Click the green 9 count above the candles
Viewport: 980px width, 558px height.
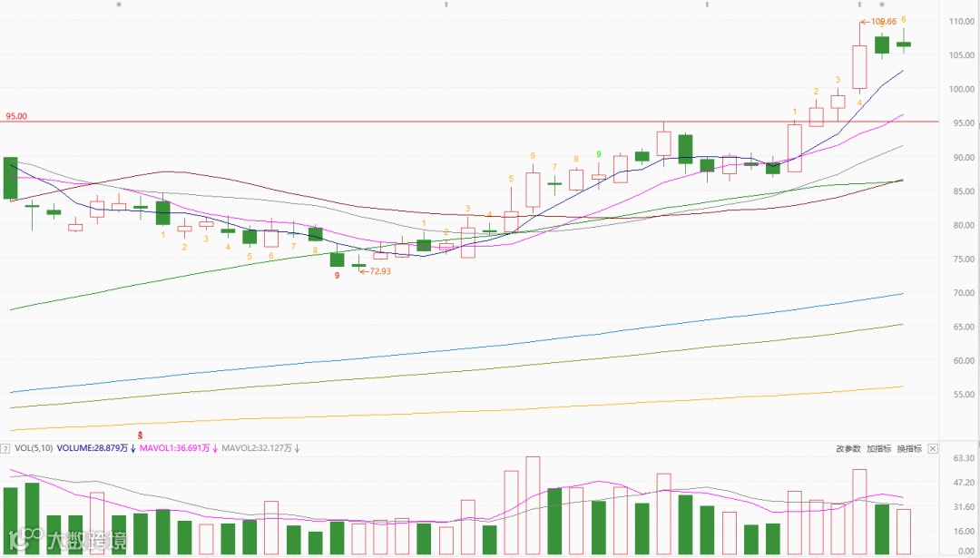tap(599, 153)
